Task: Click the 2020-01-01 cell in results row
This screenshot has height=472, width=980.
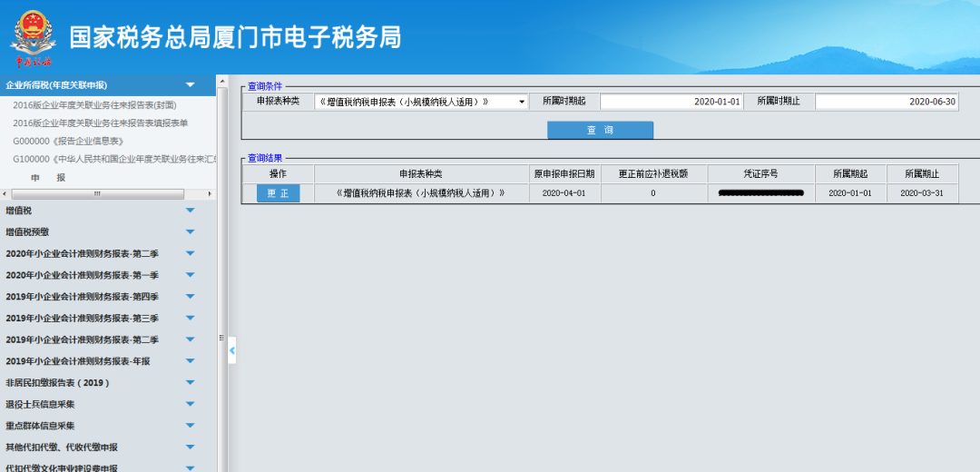Action: coord(850,193)
